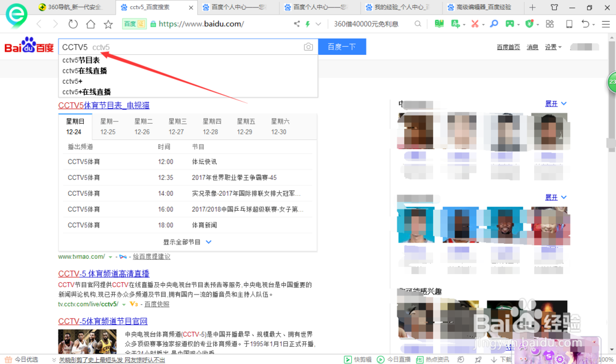Screen dimensions: 616x364
Task: Click the Baidu logo
Action: (x=29, y=46)
